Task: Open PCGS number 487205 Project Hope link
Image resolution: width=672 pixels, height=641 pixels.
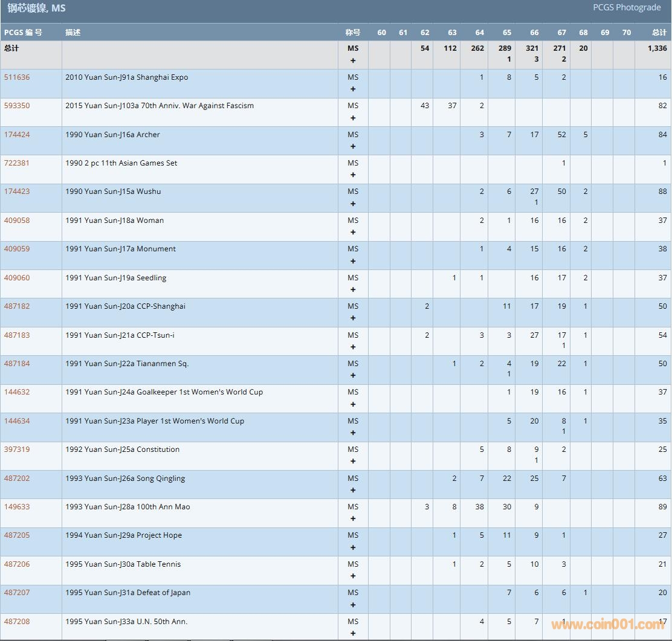Action: click(17, 535)
